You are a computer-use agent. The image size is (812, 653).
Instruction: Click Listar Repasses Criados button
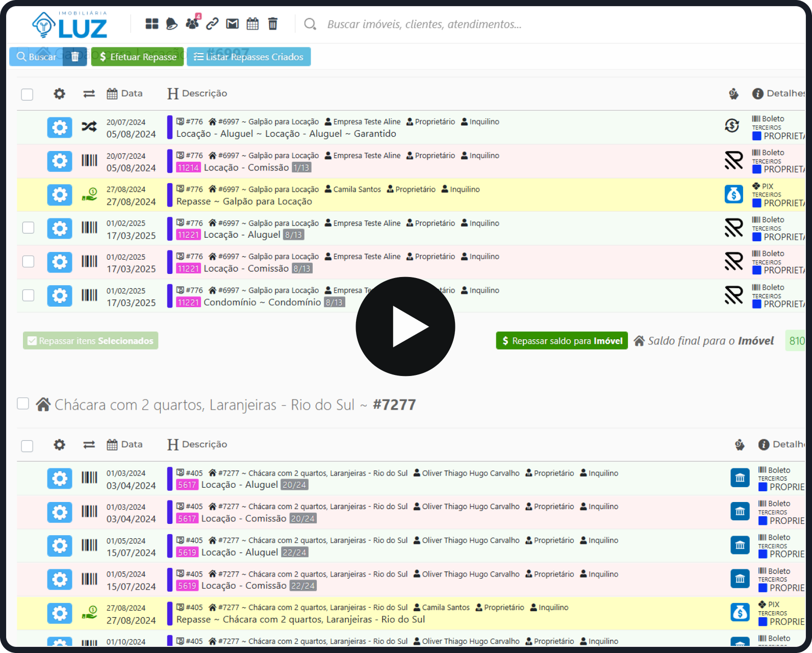coord(248,57)
